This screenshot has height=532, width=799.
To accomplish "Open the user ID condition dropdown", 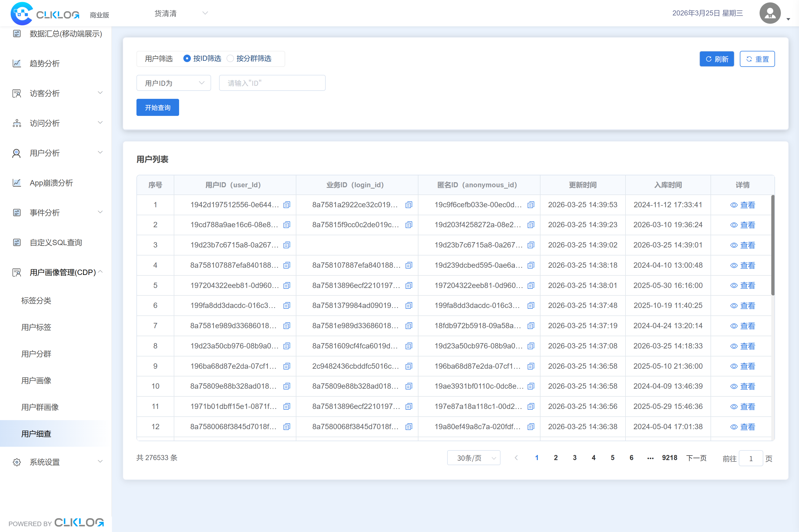I will [x=173, y=83].
